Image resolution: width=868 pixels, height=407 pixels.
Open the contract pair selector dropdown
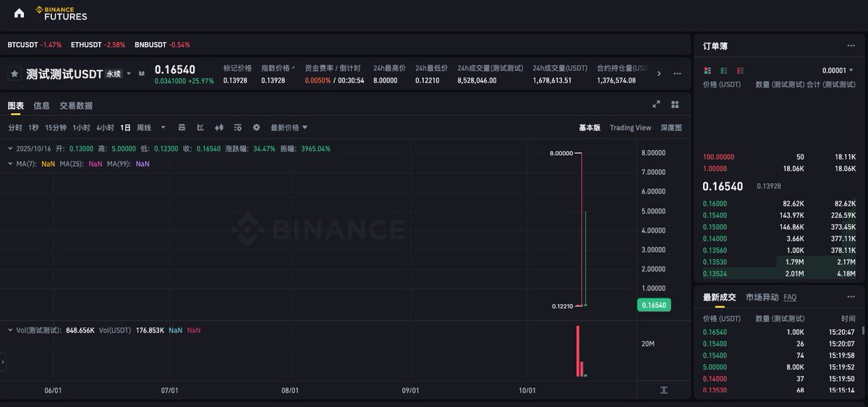point(130,73)
